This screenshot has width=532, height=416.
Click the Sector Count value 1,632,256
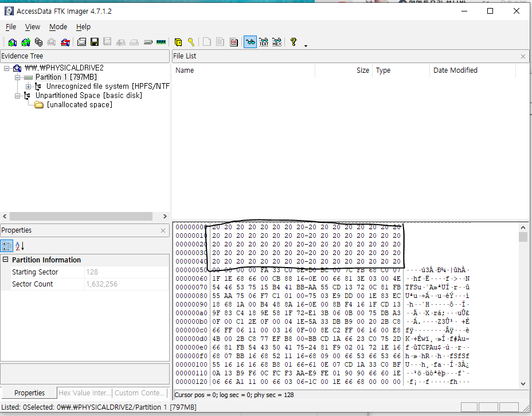click(x=102, y=284)
